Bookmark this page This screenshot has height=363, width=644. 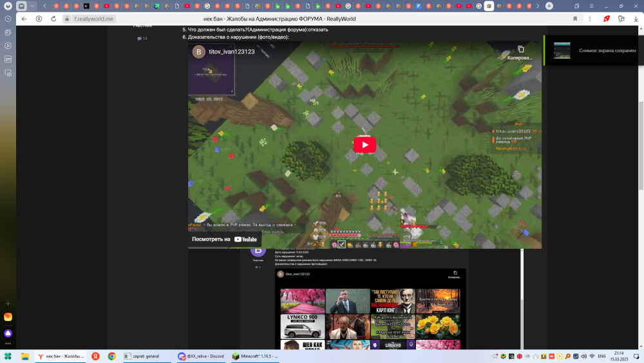(x=575, y=19)
